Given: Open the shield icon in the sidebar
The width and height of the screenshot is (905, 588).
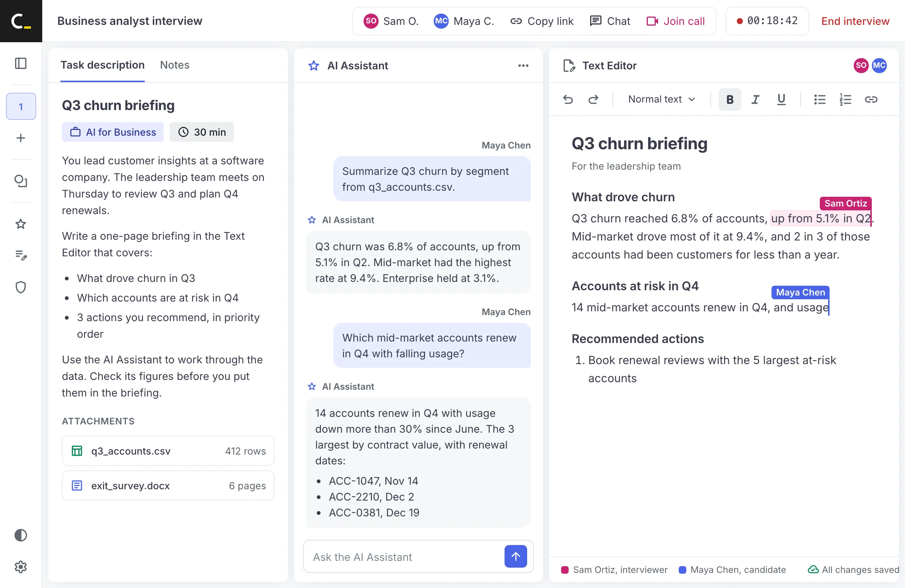Looking at the screenshot, I should click(20, 287).
